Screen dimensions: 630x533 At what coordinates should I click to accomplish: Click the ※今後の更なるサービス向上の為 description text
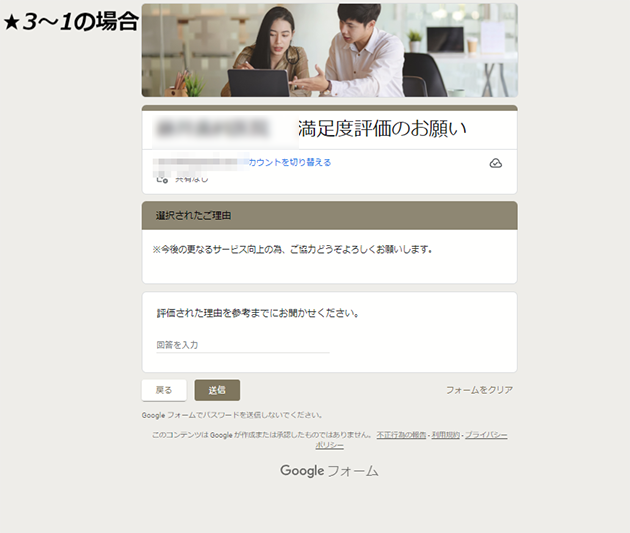292,249
